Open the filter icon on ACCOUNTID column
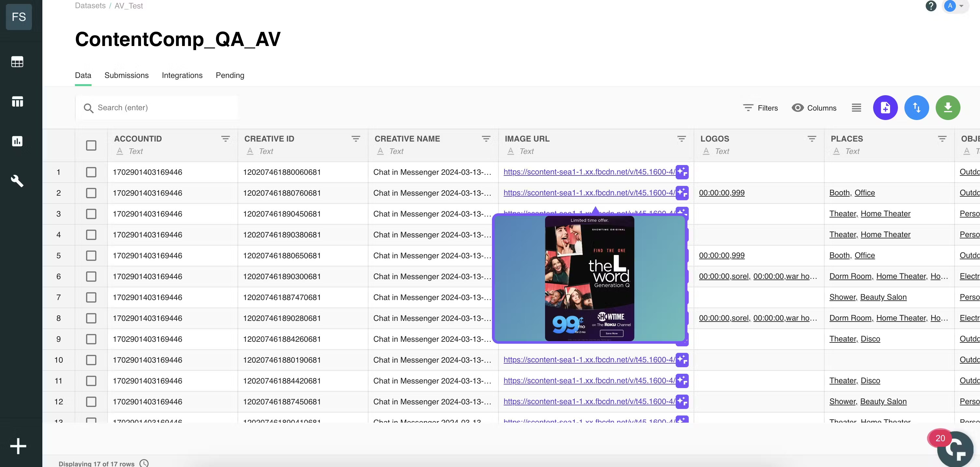This screenshot has height=467, width=980. coord(225,139)
